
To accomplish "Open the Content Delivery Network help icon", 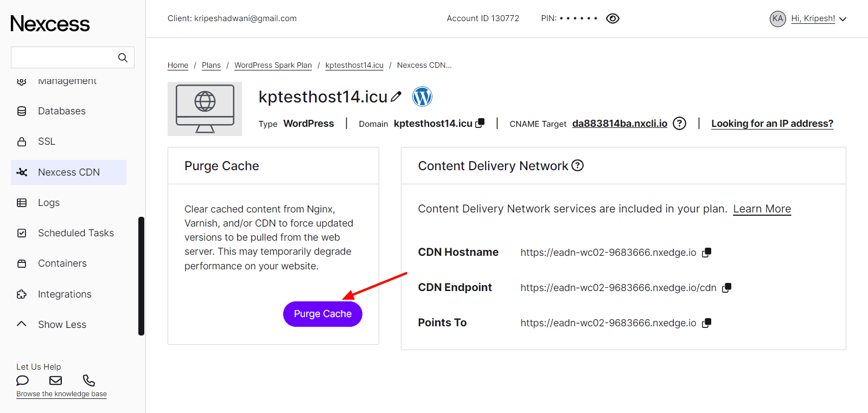I will click(x=578, y=165).
